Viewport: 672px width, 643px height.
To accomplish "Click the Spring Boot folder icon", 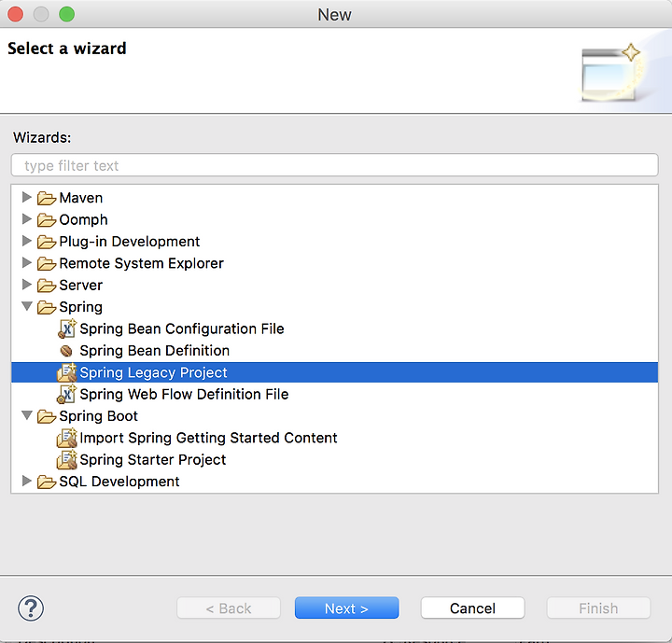I will coord(47,416).
